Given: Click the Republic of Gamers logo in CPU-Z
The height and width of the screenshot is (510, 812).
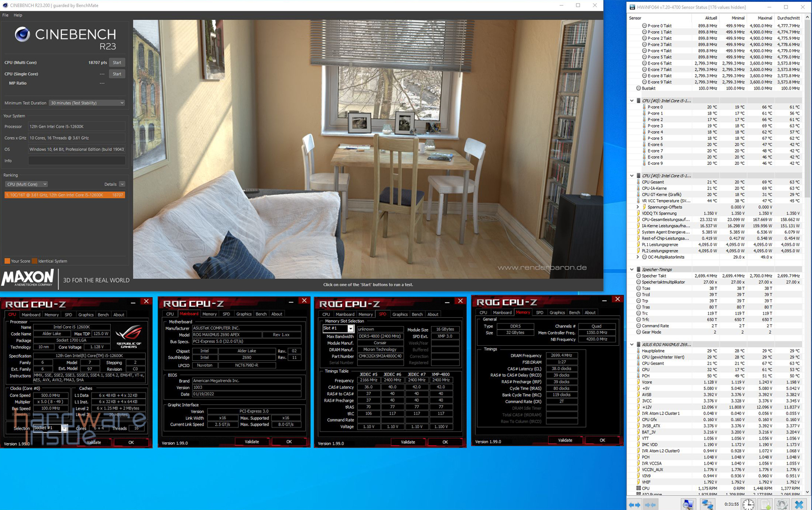Looking at the screenshot, I should pyautogui.click(x=129, y=337).
